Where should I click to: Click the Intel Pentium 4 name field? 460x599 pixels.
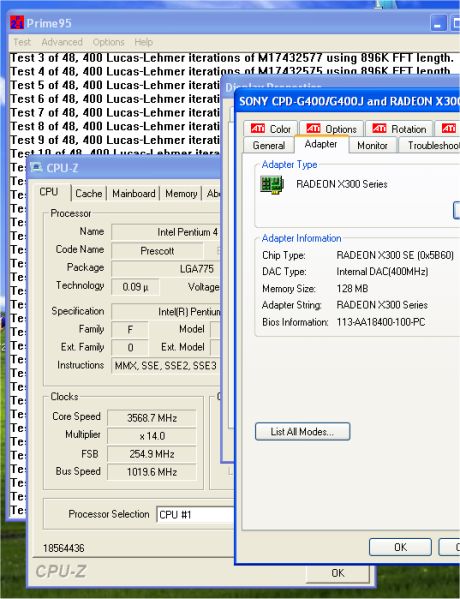166,232
